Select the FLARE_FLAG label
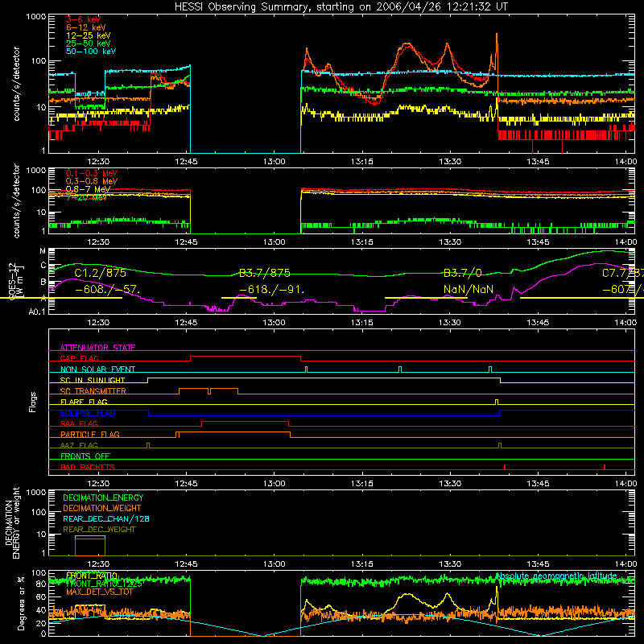The width and height of the screenshot is (644, 644). (84, 402)
